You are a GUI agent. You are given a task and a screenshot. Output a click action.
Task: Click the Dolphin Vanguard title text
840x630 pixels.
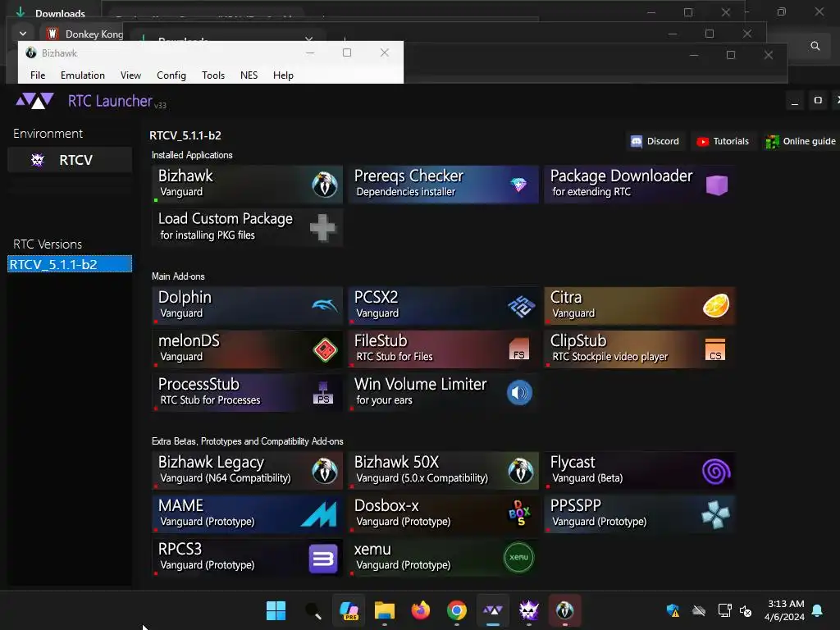point(185,297)
